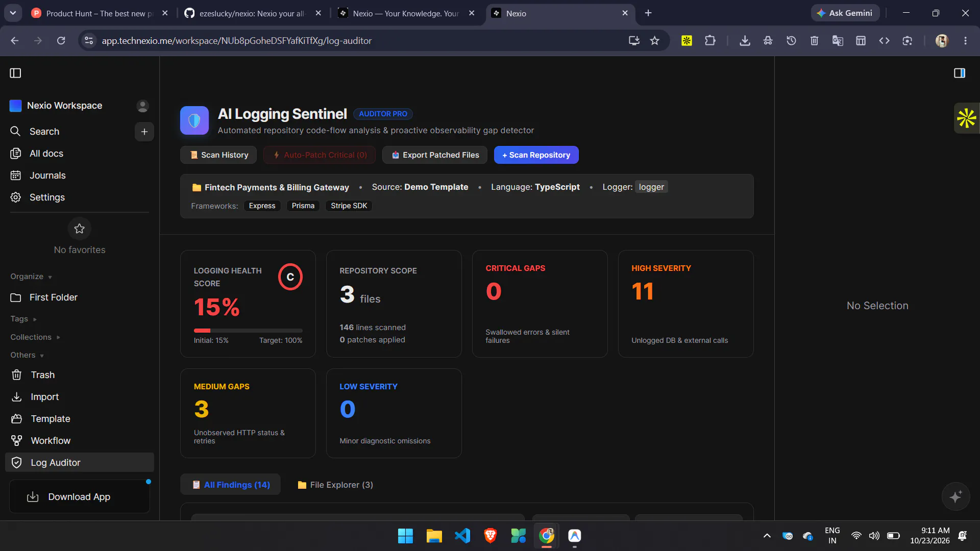Open Search in the sidebar
Image resolution: width=980 pixels, height=551 pixels.
pyautogui.click(x=44, y=132)
